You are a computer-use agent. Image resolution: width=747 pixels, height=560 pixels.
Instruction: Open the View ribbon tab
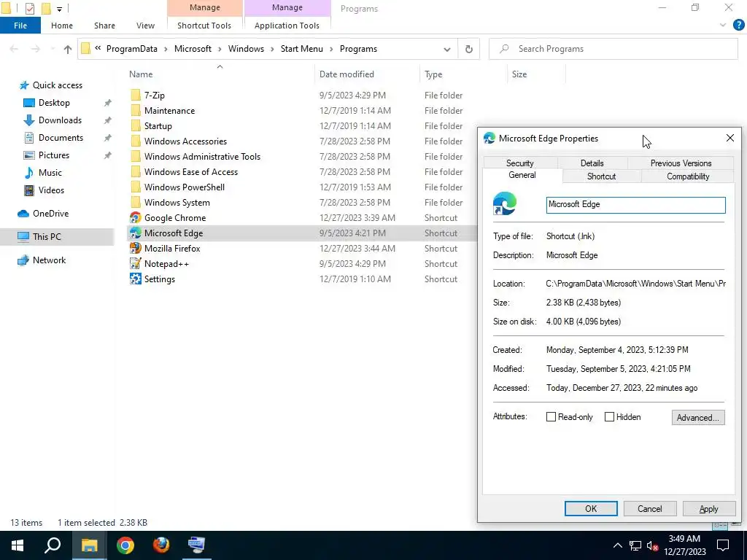point(145,26)
